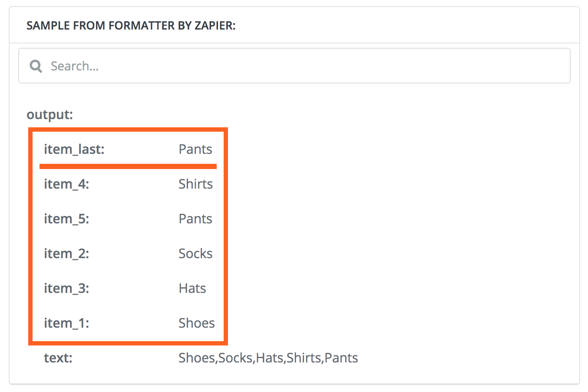Select the text: field name
Viewport: 588px width, 392px height.
[58, 358]
